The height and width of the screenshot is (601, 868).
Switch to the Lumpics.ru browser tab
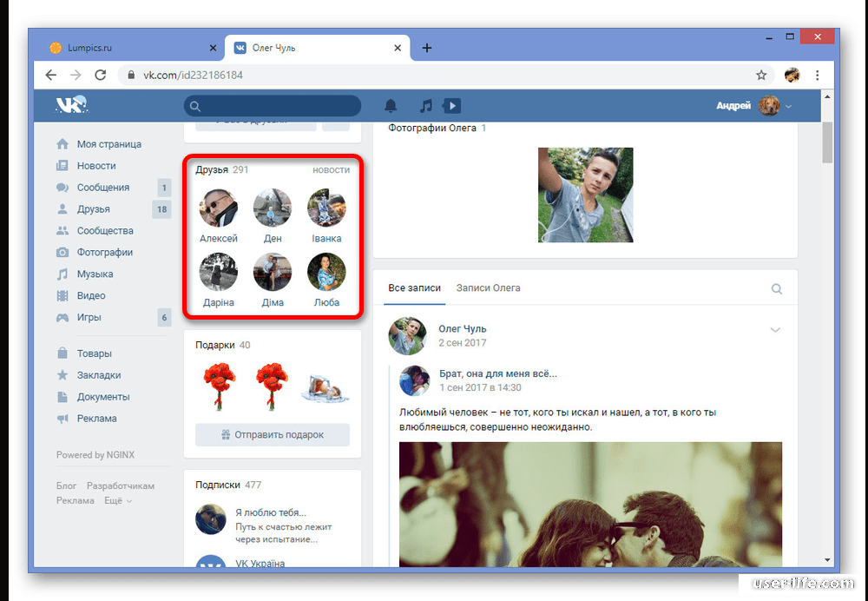[133, 48]
